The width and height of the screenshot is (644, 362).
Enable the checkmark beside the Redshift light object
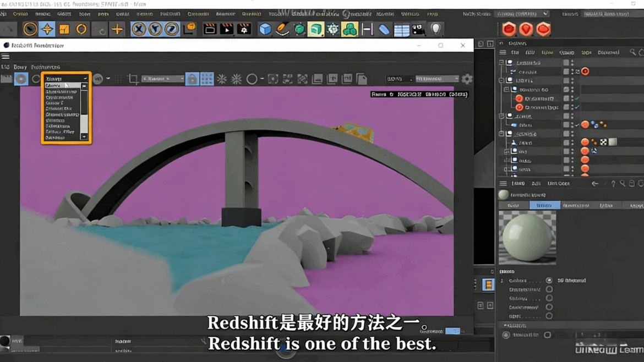[577, 98]
